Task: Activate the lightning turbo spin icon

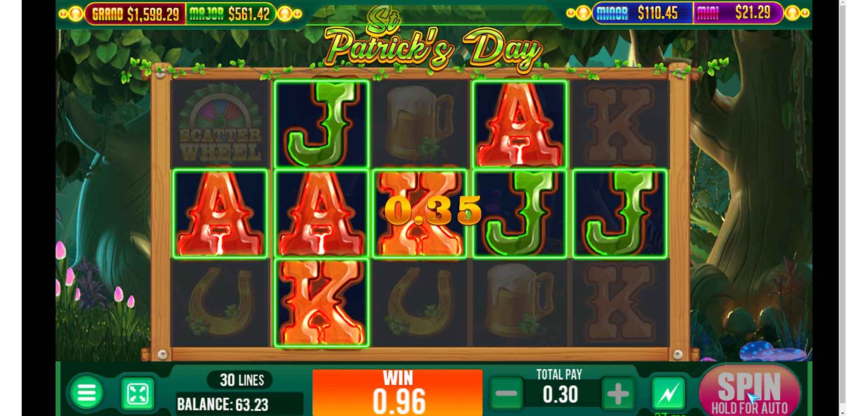Action: point(669,393)
